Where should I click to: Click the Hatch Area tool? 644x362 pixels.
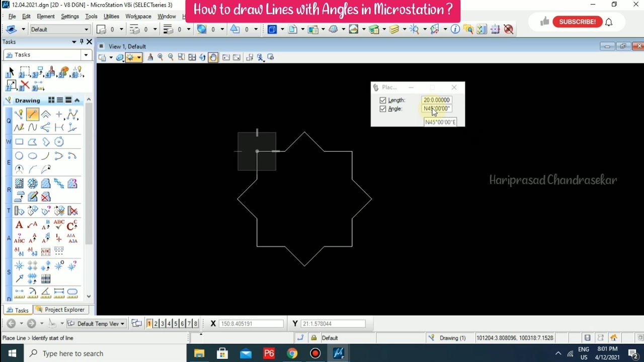point(19,184)
